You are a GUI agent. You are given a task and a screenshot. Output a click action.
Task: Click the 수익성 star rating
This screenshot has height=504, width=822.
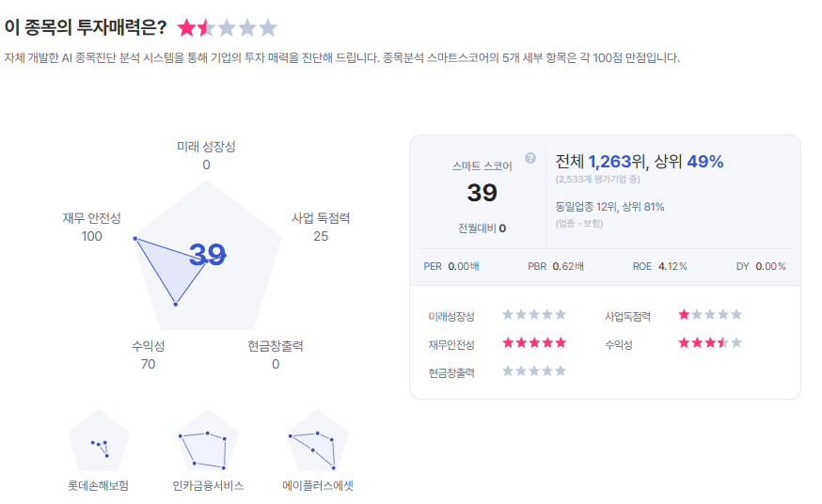pyautogui.click(x=710, y=343)
